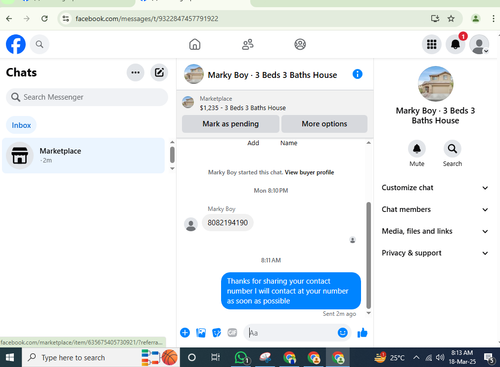The width and height of the screenshot is (500, 367).
Task: Bookmark this page with star icon
Action: click(451, 19)
